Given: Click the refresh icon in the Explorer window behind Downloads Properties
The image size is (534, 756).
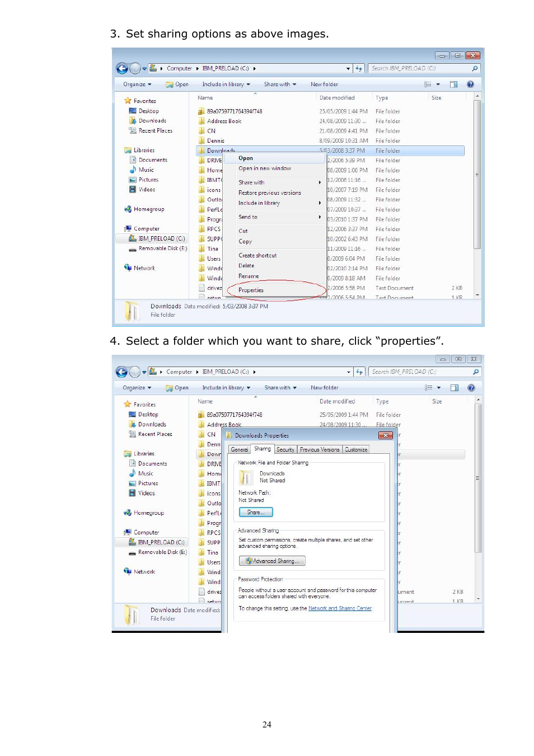Looking at the screenshot, I should click(359, 372).
